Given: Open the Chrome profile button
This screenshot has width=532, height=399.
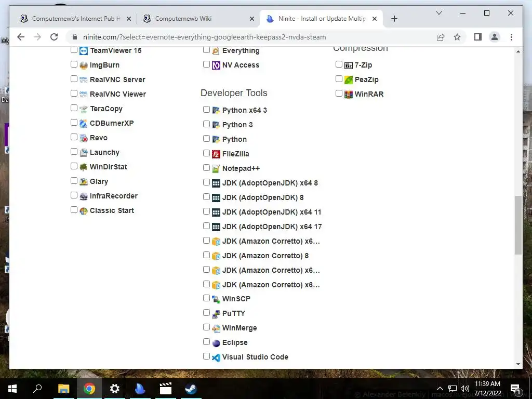Looking at the screenshot, I should (x=495, y=37).
